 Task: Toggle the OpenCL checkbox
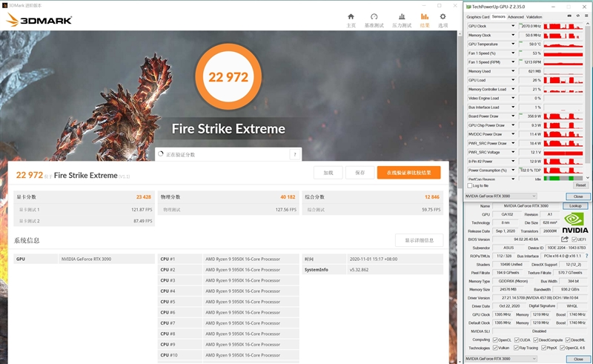pos(495,340)
